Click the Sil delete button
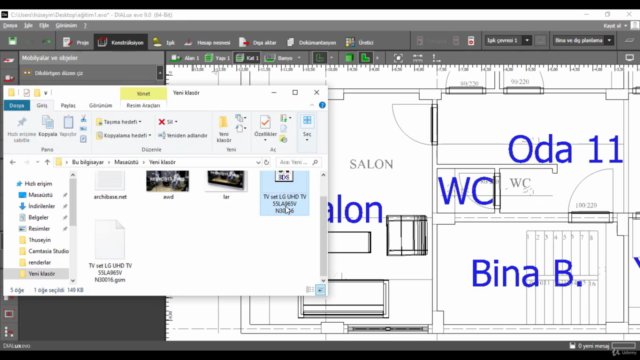640x360 pixels. (168, 122)
